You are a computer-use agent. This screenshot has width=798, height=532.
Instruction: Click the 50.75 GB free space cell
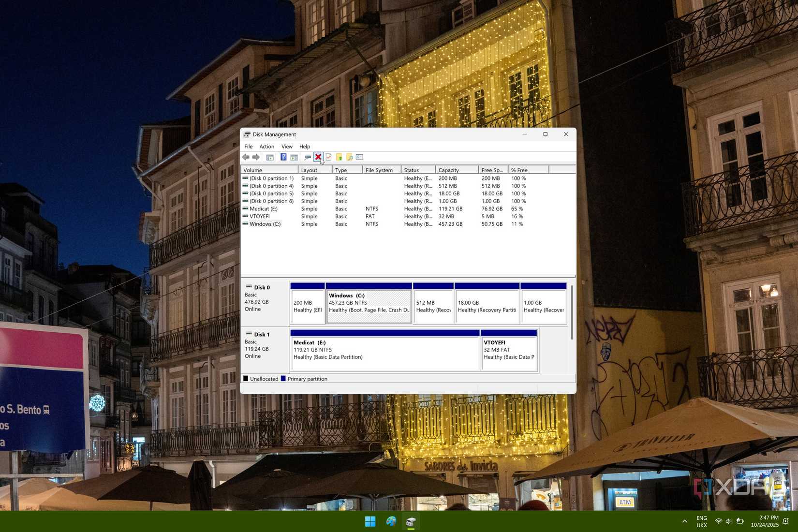(492, 224)
